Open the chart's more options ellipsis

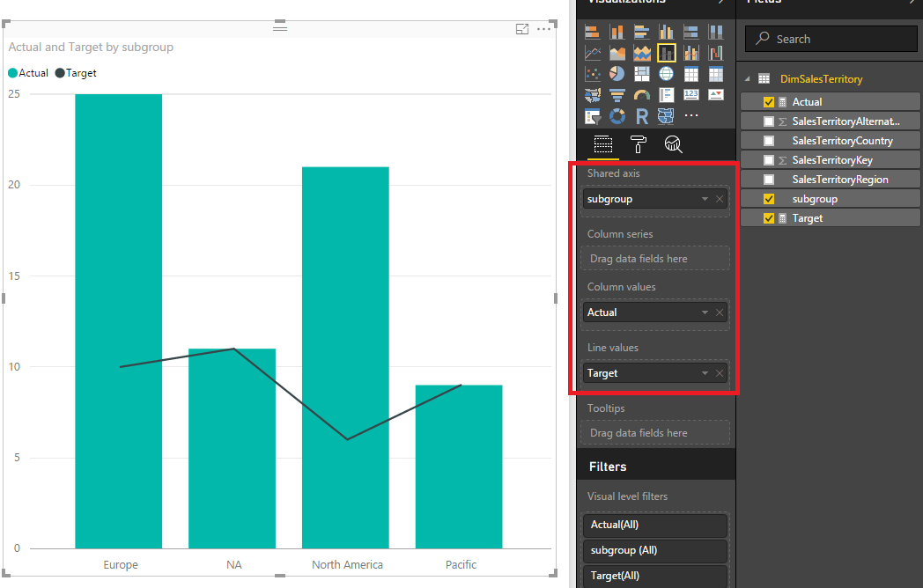tap(544, 29)
